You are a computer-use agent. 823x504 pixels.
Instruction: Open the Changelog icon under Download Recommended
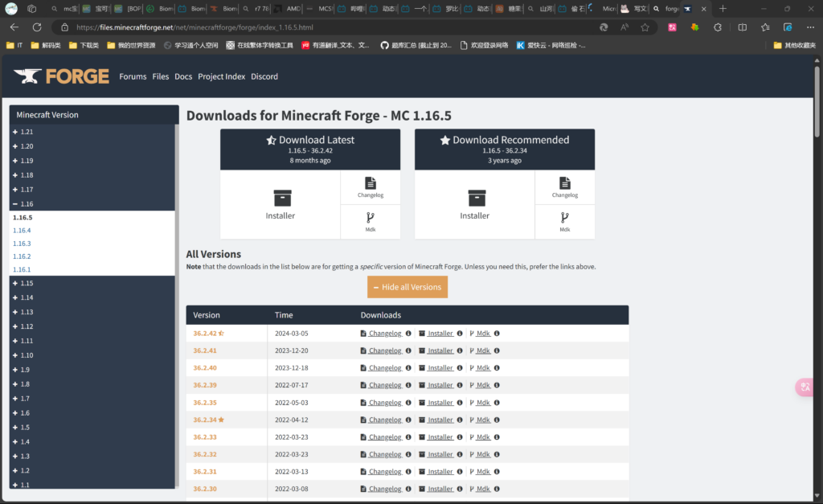tap(564, 183)
